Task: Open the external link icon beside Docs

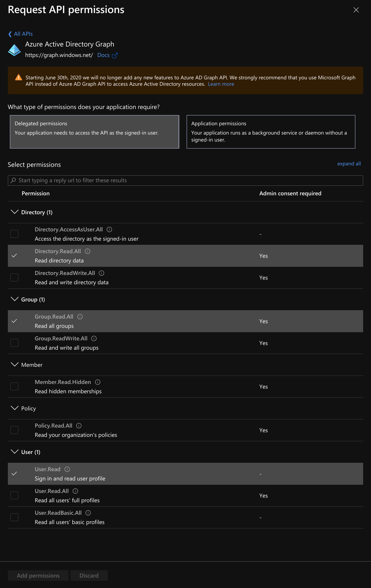Action: click(115, 56)
